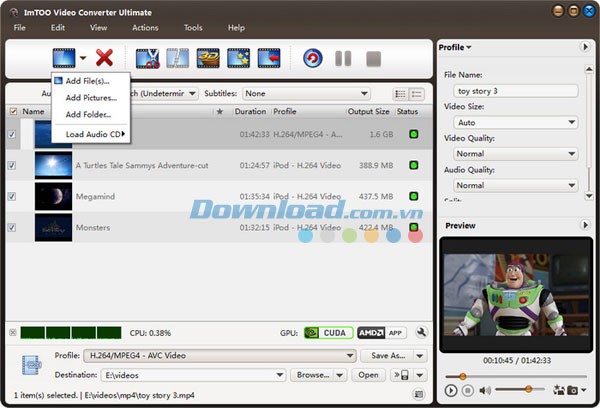Open the Add File dropdown arrow
Screen dimensions: 600x408
[83, 58]
